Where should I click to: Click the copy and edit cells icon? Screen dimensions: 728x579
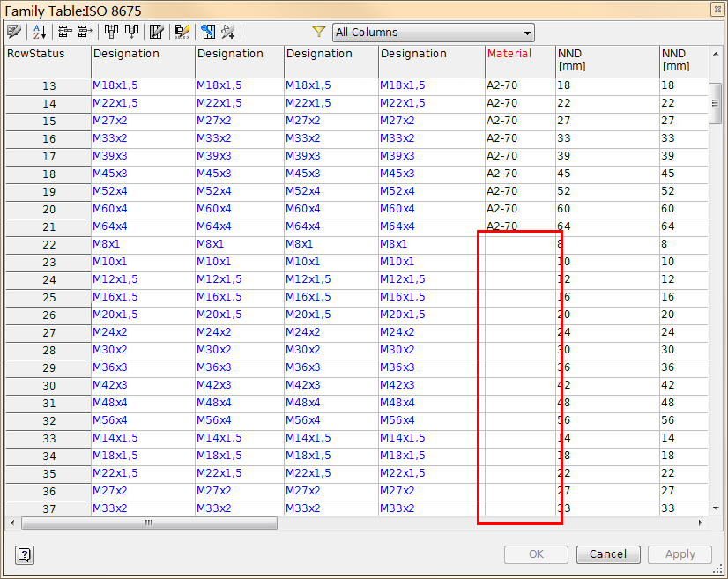coord(182,32)
